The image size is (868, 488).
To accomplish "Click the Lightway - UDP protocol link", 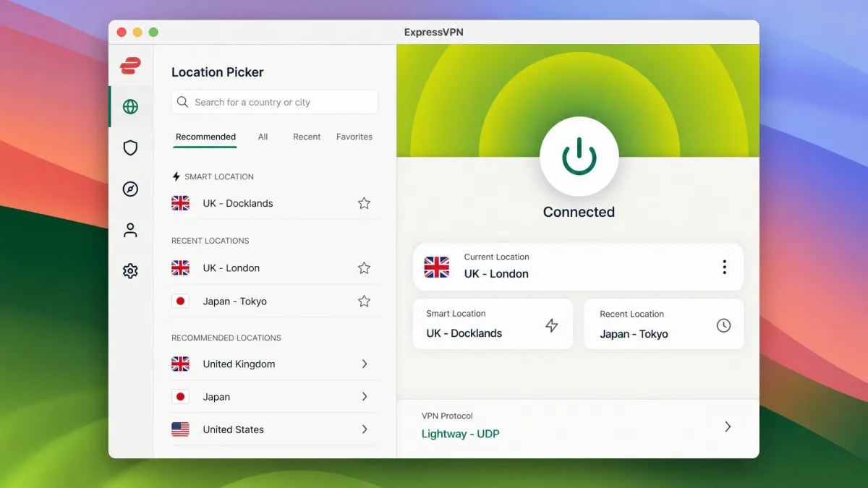I will point(461,434).
